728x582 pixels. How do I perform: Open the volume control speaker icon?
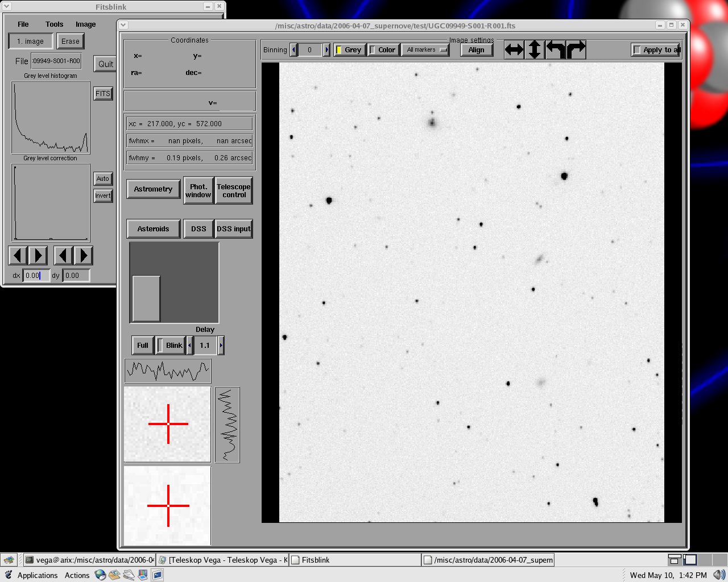point(719,575)
